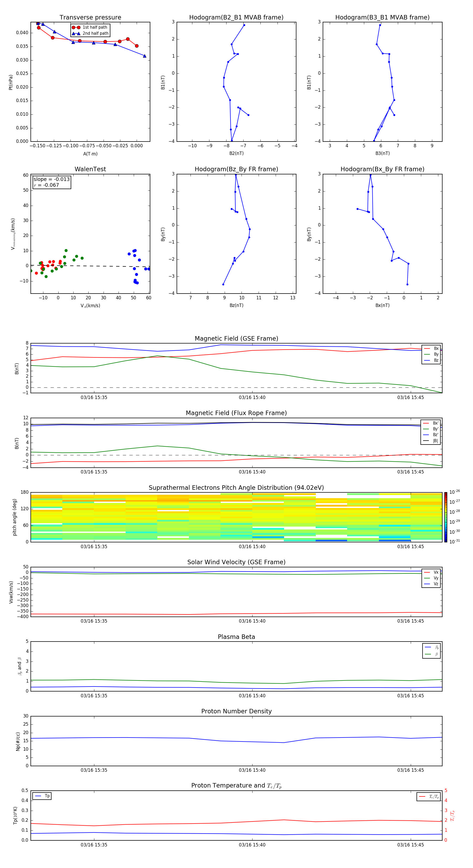The height and width of the screenshot is (868, 473).
Task: Click the "Hodogram(Bz_By FR frame)" title
Action: tap(236, 169)
